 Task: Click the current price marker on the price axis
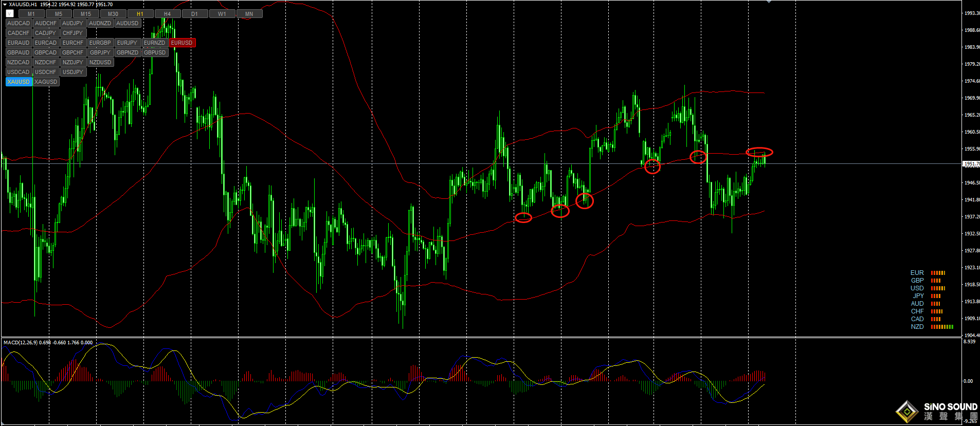tap(971, 164)
